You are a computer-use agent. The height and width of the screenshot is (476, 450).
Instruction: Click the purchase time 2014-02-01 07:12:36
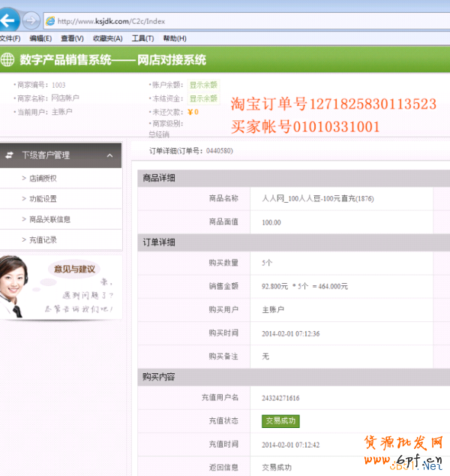pos(290,333)
